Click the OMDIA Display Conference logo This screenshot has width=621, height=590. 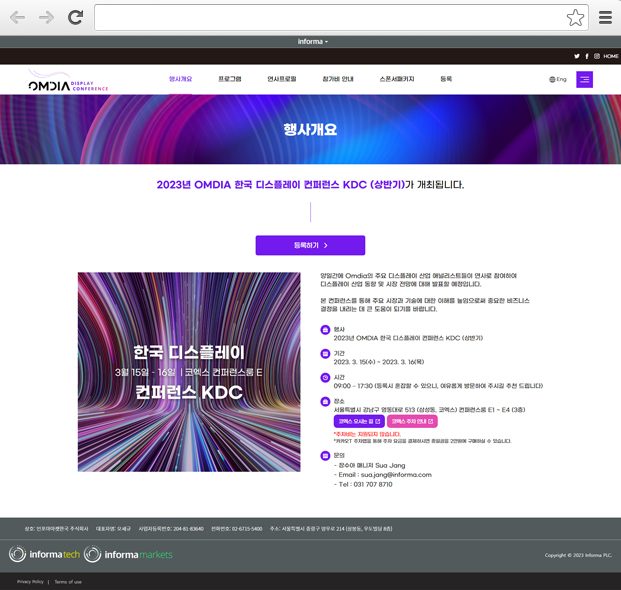tap(68, 81)
